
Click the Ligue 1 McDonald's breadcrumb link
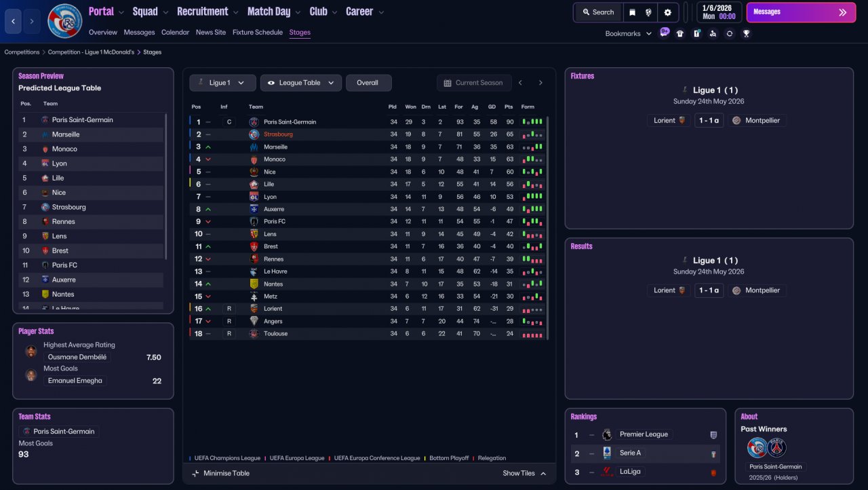click(92, 52)
